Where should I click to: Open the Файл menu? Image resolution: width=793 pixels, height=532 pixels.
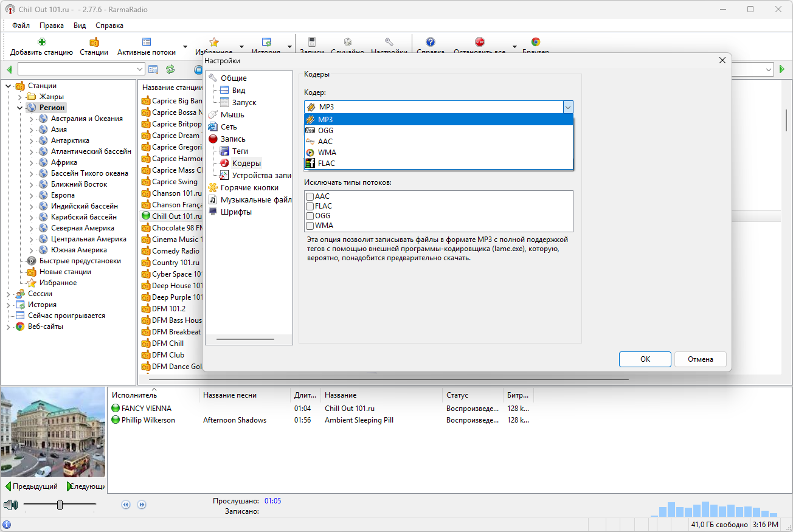pyautogui.click(x=21, y=26)
